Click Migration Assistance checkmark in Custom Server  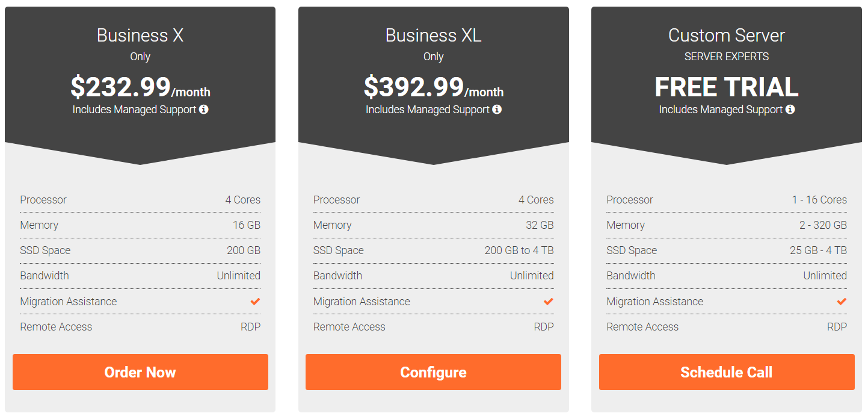tap(842, 302)
